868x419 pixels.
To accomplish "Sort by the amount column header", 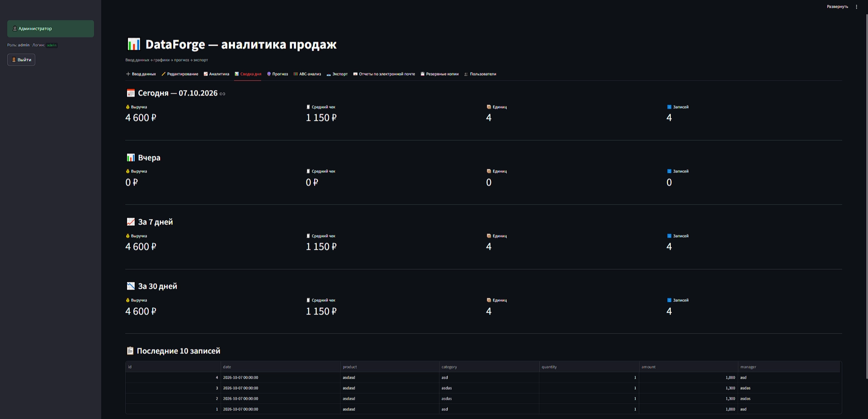I will (x=689, y=367).
